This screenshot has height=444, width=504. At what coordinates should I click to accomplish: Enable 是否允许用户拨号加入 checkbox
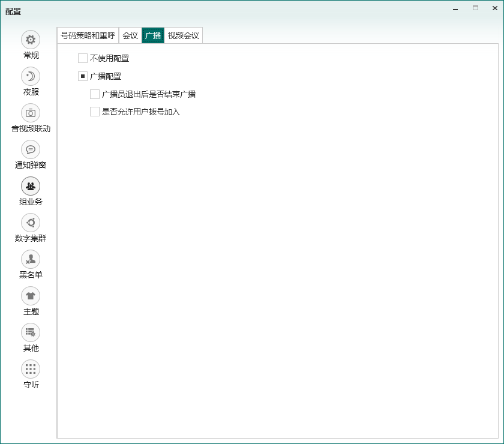[95, 112]
